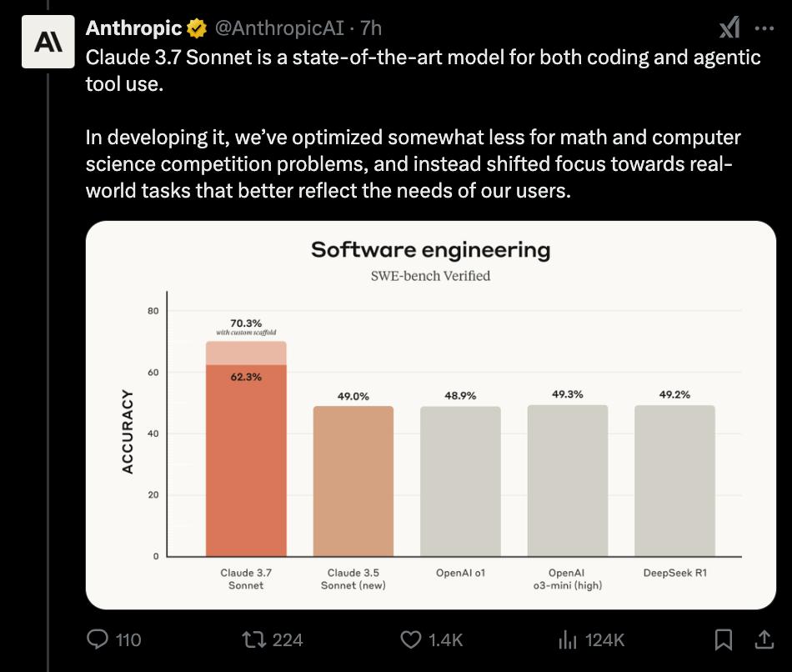The image size is (792, 672).
Task: Open the Grok explain icon
Action: click(x=729, y=28)
